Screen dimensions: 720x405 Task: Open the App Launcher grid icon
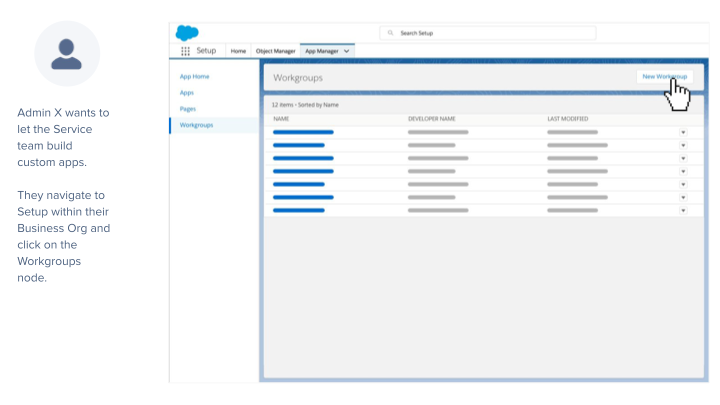point(185,51)
